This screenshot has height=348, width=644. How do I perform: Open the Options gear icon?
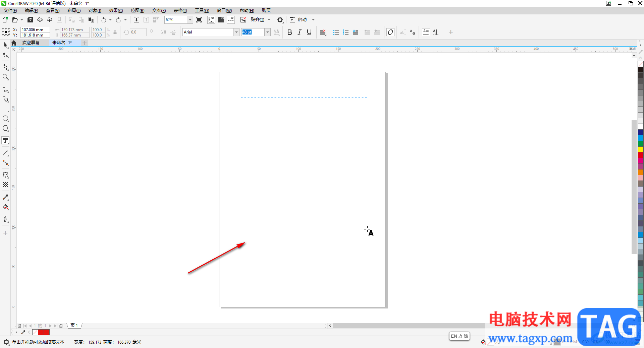point(280,20)
